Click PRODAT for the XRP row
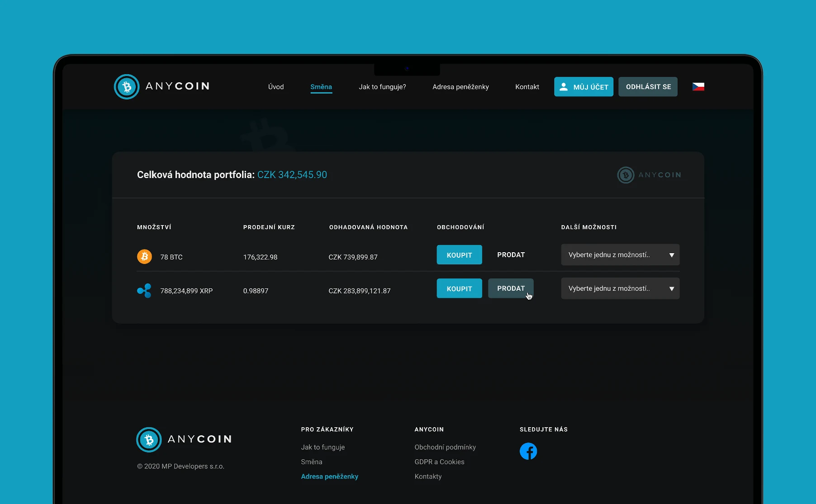 511,288
